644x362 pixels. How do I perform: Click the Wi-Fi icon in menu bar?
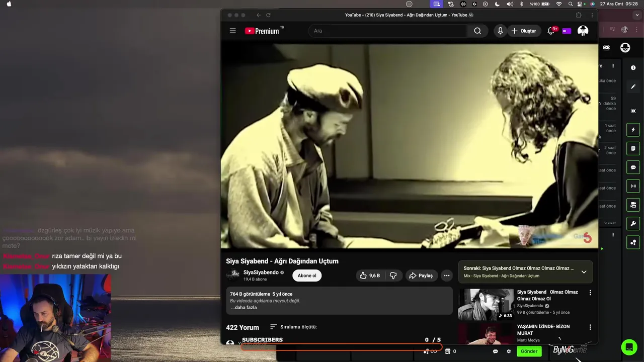tap(559, 4)
